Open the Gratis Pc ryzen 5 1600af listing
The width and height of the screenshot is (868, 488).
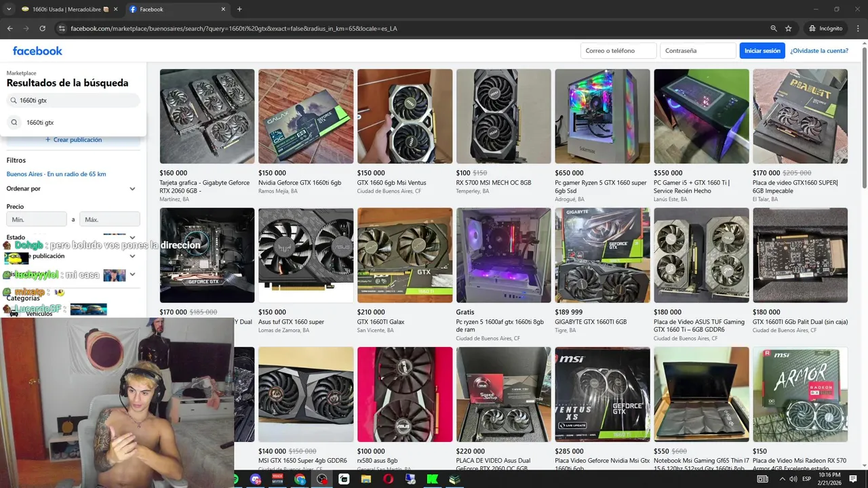(x=503, y=274)
